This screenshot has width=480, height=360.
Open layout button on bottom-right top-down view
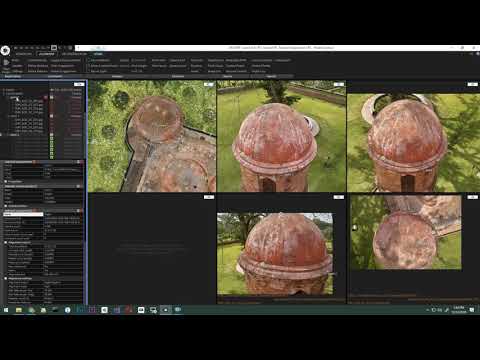pos(472,197)
